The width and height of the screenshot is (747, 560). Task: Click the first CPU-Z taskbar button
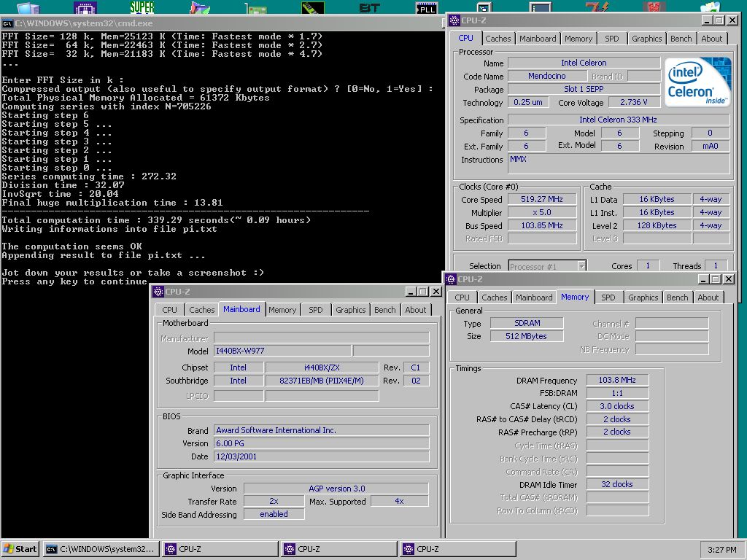220,549
